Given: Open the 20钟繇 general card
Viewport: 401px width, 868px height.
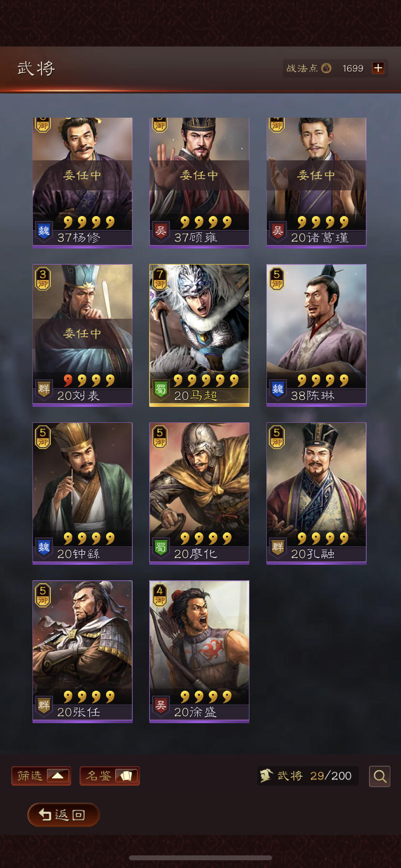Looking at the screenshot, I should [x=82, y=493].
